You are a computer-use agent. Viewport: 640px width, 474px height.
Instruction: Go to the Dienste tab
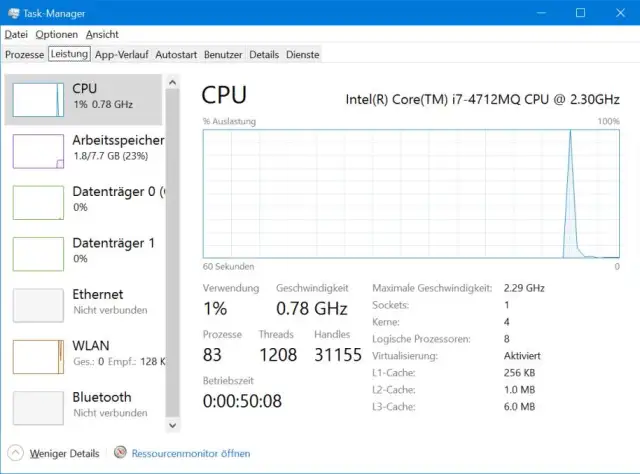303,54
